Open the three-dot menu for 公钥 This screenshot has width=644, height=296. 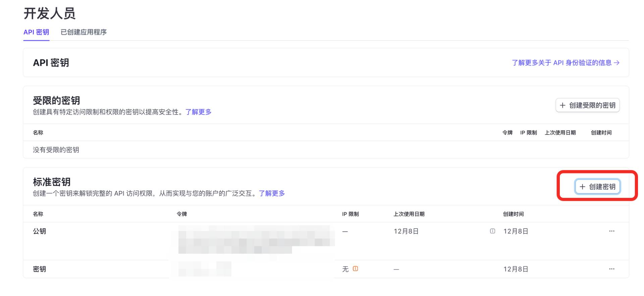pyautogui.click(x=611, y=231)
